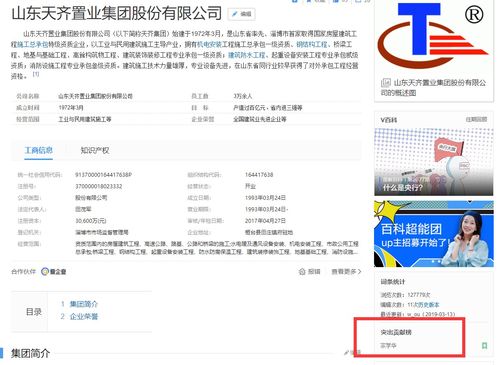Screen dimensions: 499x365
Task: Click the 工业与民用建筑施工等 business scope value
Action: (x=85, y=119)
